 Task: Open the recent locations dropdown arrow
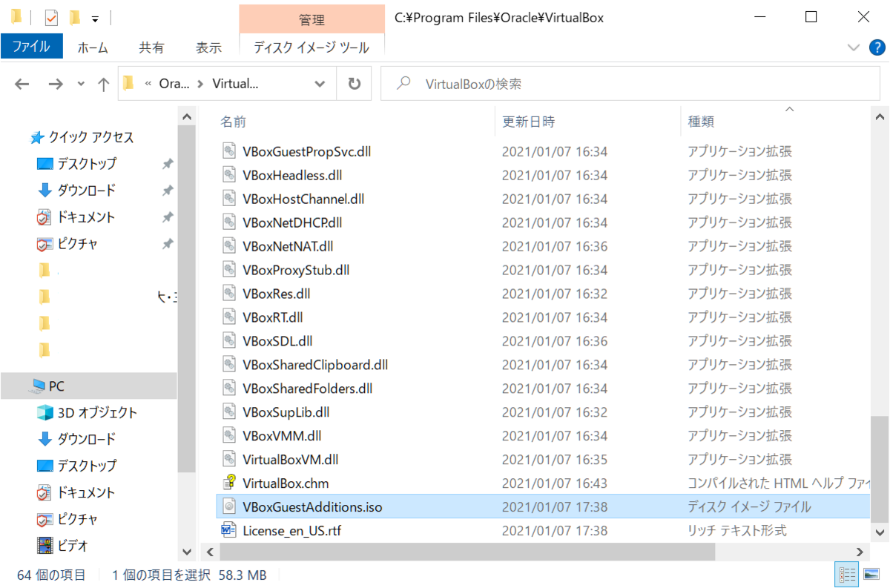pyautogui.click(x=80, y=85)
